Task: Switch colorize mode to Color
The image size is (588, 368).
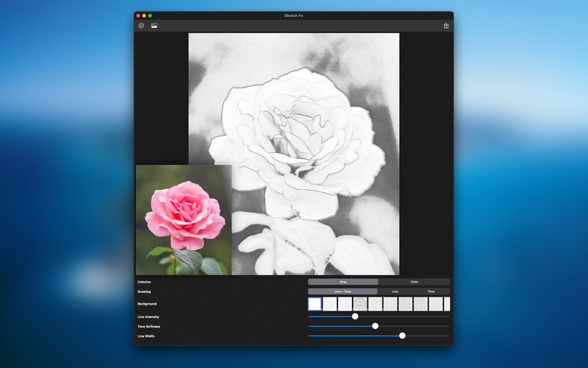Action: pyautogui.click(x=414, y=282)
